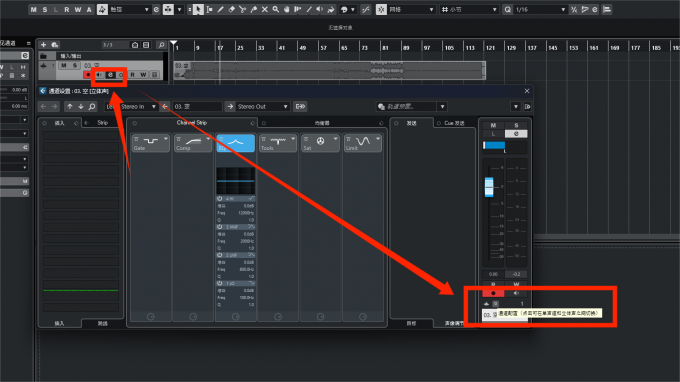Click the channel fader handle
This screenshot has width=680, height=382.
tap(489, 187)
